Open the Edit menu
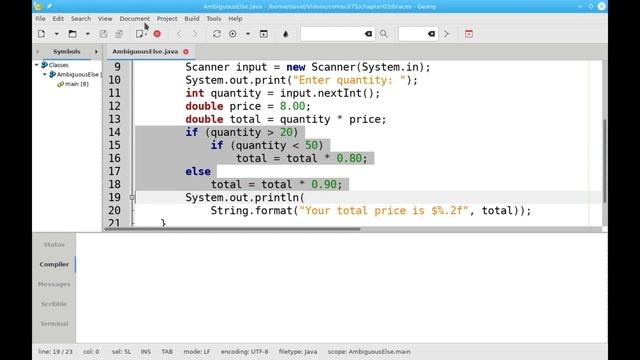640x360 pixels. (x=58, y=18)
